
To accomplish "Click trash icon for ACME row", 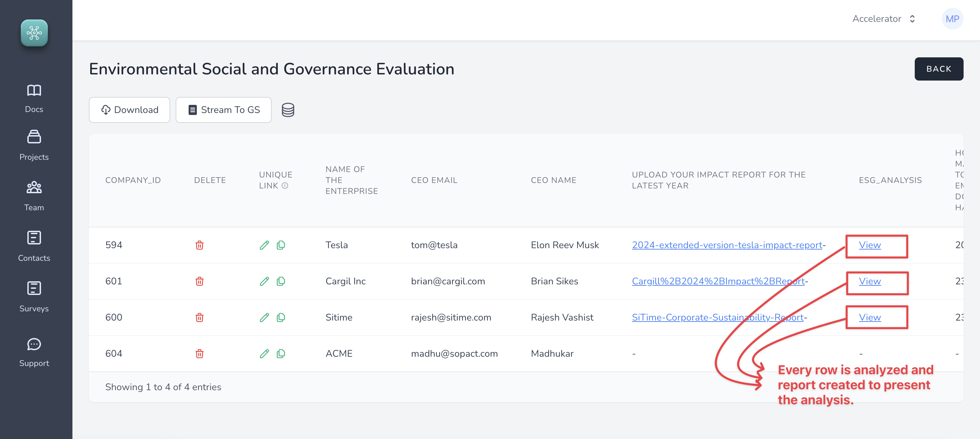I will pyautogui.click(x=199, y=354).
